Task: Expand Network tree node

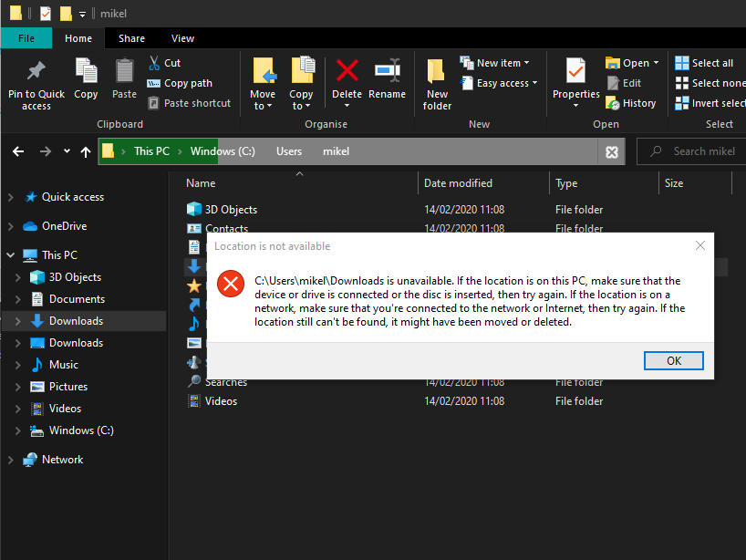Action: 10,460
